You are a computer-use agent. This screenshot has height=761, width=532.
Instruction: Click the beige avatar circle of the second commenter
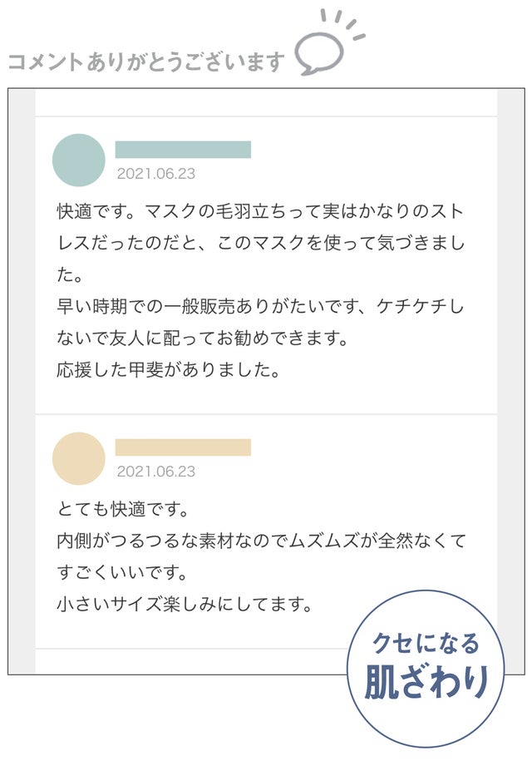coord(79,458)
